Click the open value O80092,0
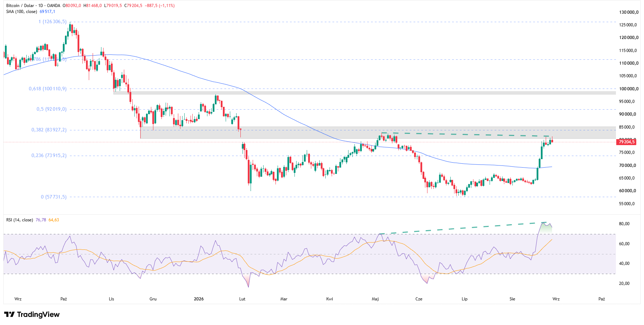The image size is (644, 325). coord(72,6)
